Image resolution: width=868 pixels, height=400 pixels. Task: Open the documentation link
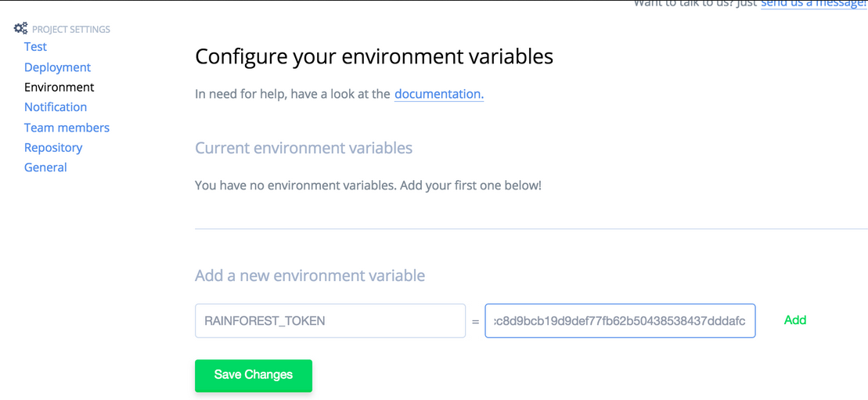(x=439, y=94)
